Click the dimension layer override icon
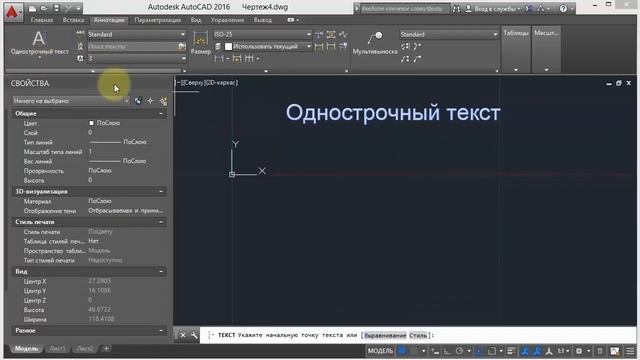Viewport: 640px width, 360px height. point(218,47)
